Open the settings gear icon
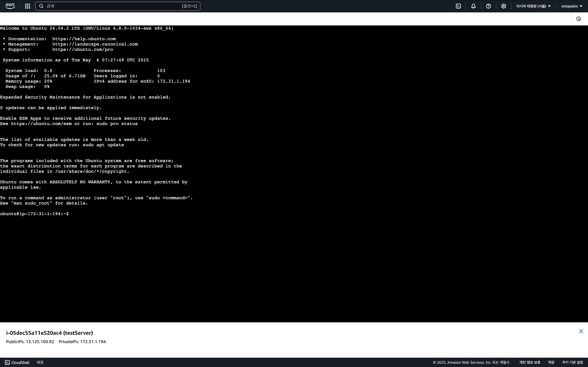 tap(503, 6)
